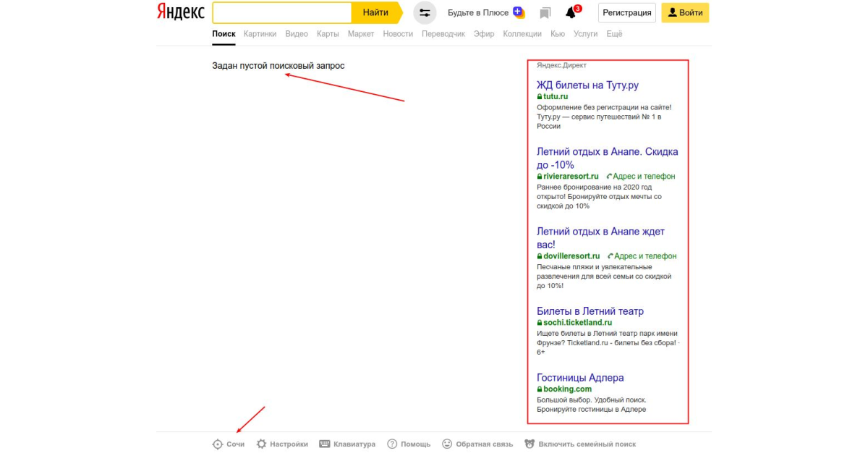Viewport: 868px width, 456px height.
Task: Open the bookmarks collections icon
Action: [x=545, y=13]
